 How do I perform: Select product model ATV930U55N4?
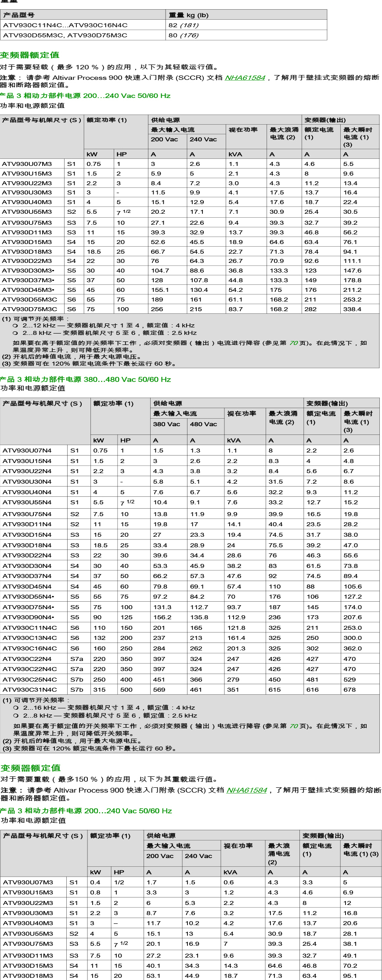coord(27,502)
